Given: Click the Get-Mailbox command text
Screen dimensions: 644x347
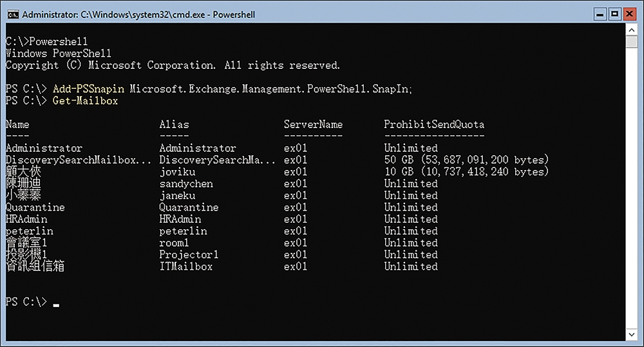Looking at the screenshot, I should [86, 101].
